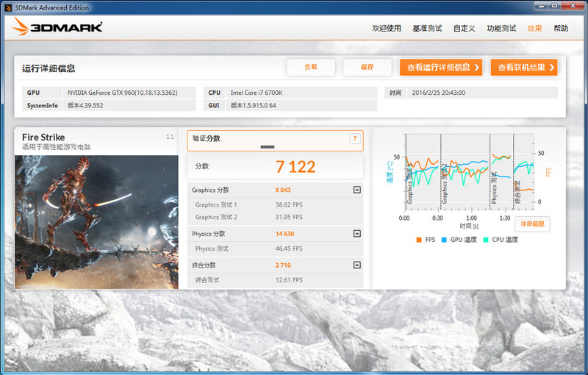The width and height of the screenshot is (588, 375).
Task: Click the performance monitoring chart
Action: pyautogui.click(x=469, y=173)
